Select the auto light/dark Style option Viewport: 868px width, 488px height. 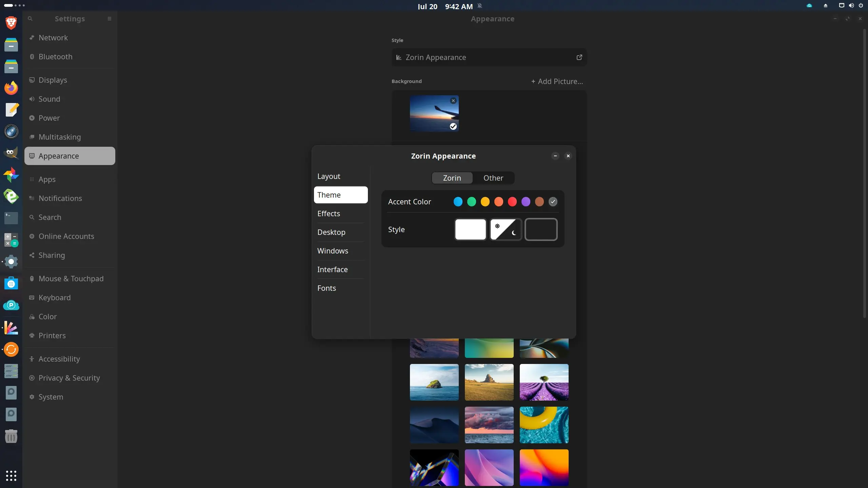[x=506, y=229]
